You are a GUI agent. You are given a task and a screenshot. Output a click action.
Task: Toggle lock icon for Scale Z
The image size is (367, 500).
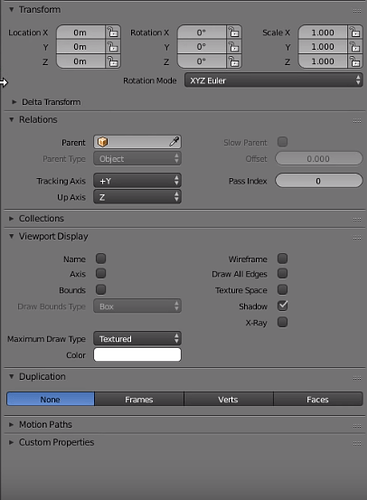pyautogui.click(x=355, y=61)
